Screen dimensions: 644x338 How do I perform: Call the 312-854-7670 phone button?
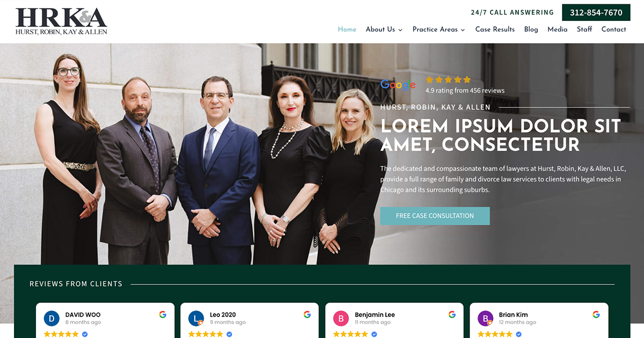596,12
